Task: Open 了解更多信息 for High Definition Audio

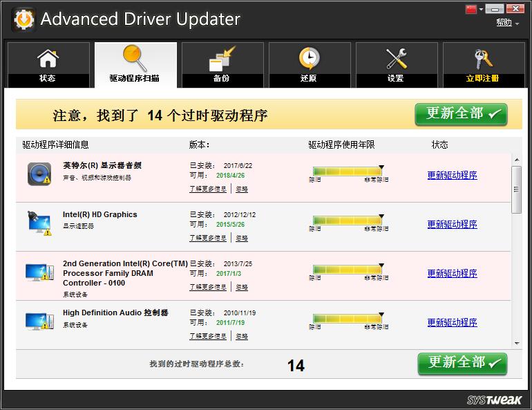Action: [x=208, y=336]
